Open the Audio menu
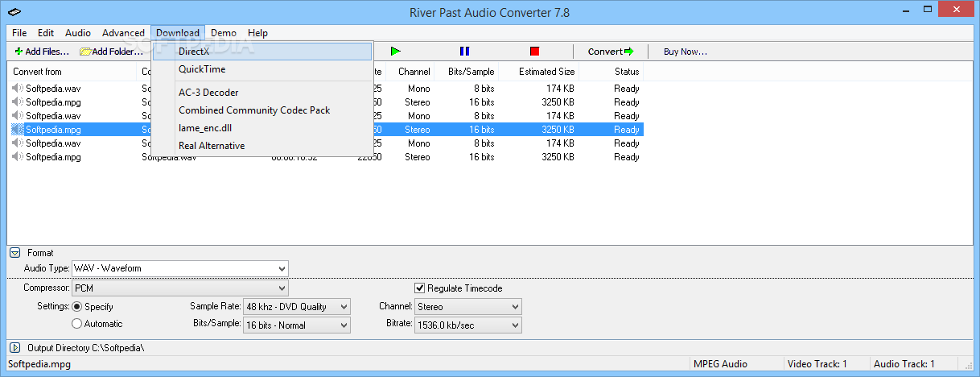Viewport: 980px width, 377px height. pos(78,33)
